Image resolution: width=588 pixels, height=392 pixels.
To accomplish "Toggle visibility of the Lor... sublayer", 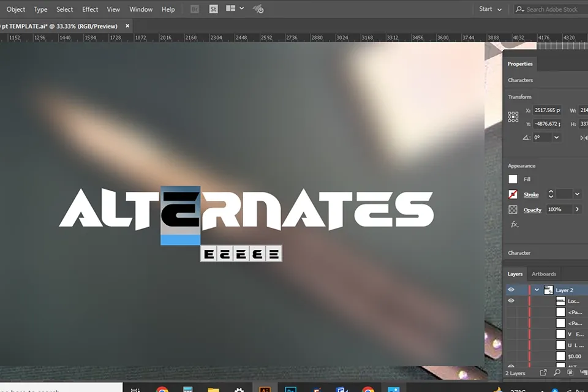I will coord(511,301).
